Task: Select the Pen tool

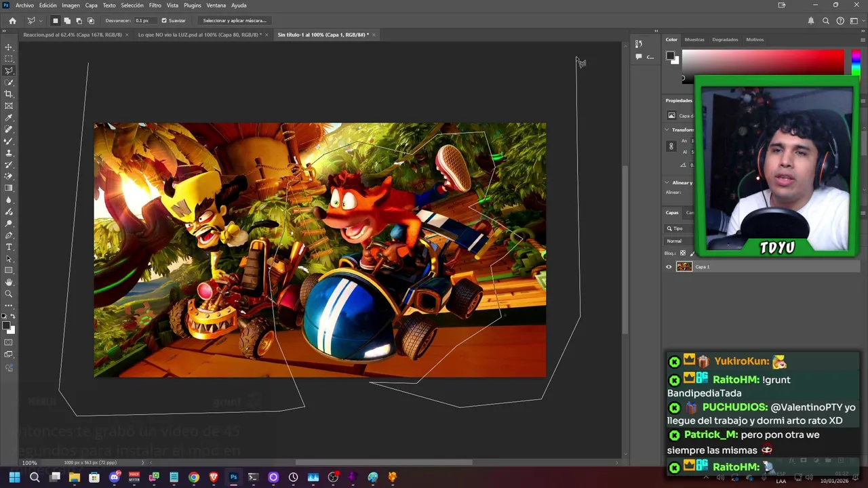Action: coord(9,235)
